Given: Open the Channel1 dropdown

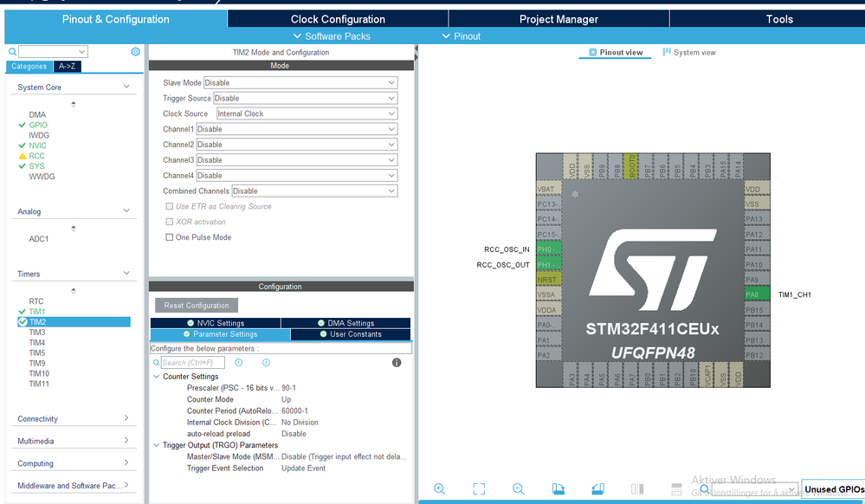Looking at the screenshot, I should [x=296, y=129].
